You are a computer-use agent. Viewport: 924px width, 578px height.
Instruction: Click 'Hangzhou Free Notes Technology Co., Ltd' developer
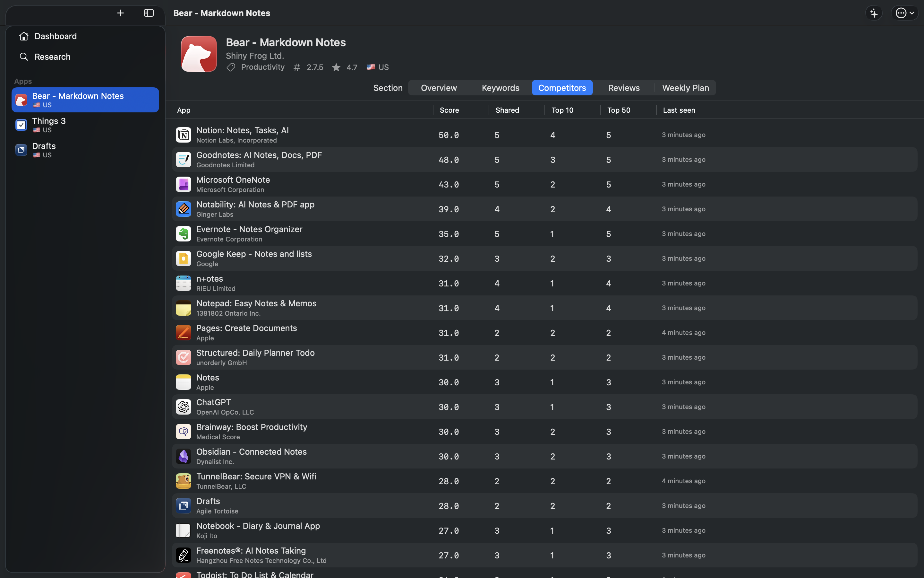(261, 561)
